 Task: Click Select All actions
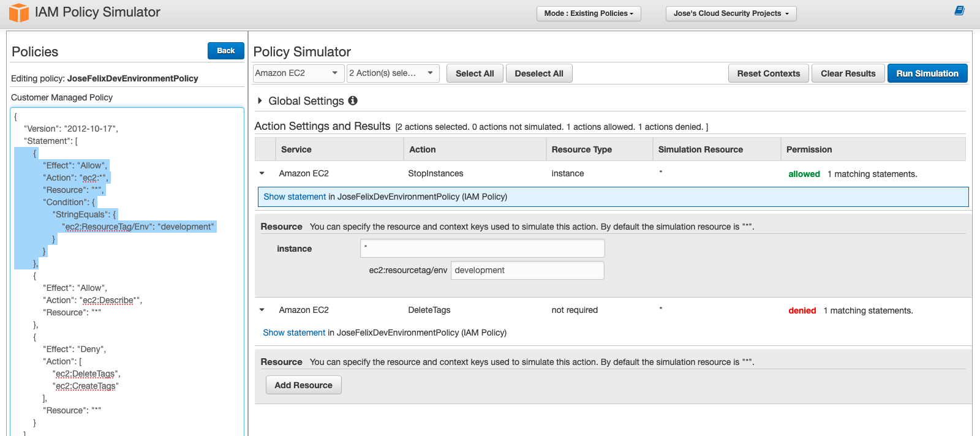click(475, 73)
